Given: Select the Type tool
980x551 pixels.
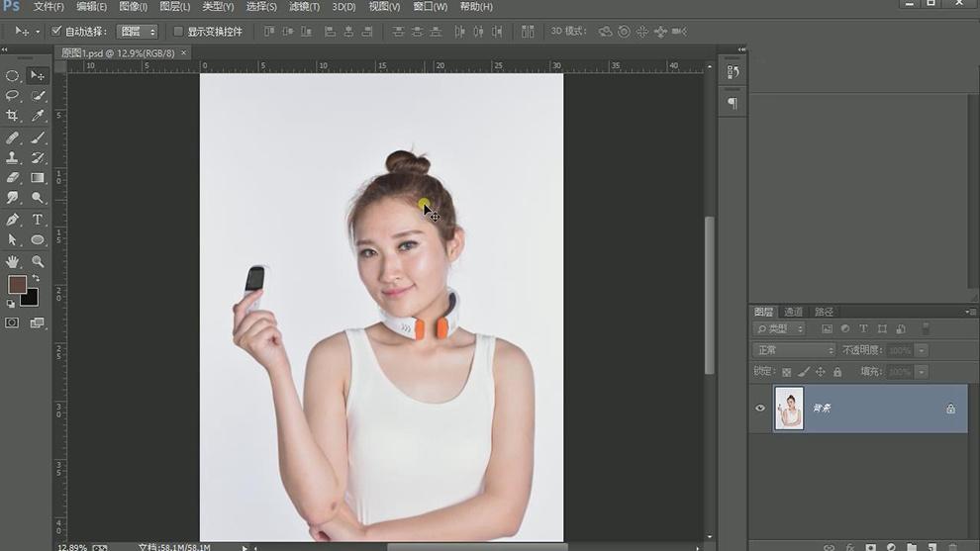Looking at the screenshot, I should [38, 220].
